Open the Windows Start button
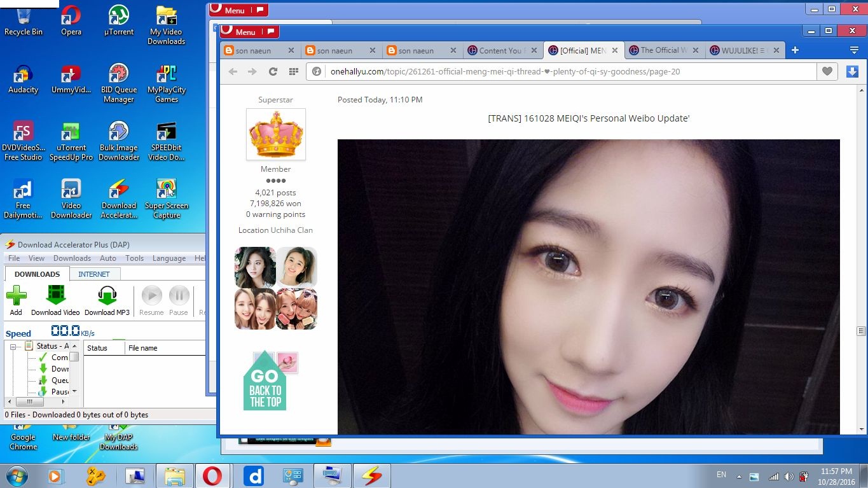868x488 pixels. [x=16, y=476]
